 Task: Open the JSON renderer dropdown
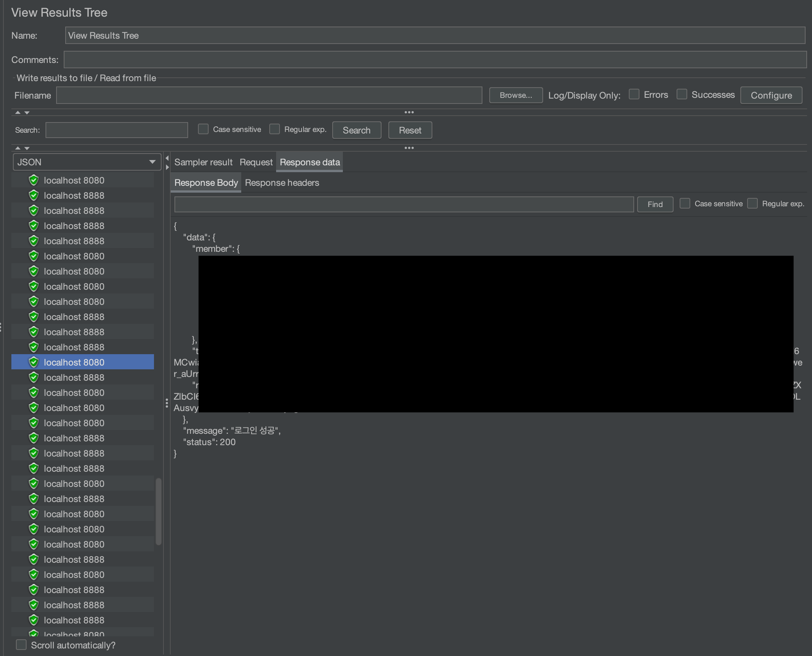[x=87, y=162]
